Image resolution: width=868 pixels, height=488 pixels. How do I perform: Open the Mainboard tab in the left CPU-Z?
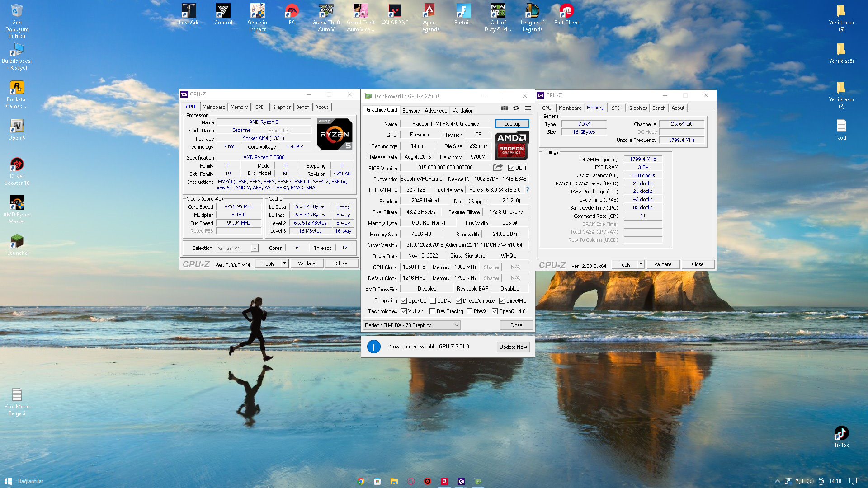pyautogui.click(x=214, y=107)
